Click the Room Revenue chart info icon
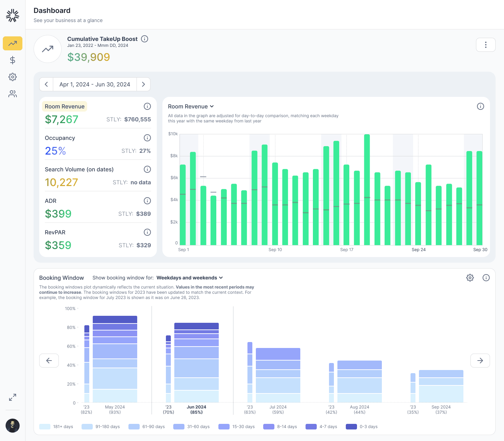This screenshot has height=441, width=504. tap(481, 106)
